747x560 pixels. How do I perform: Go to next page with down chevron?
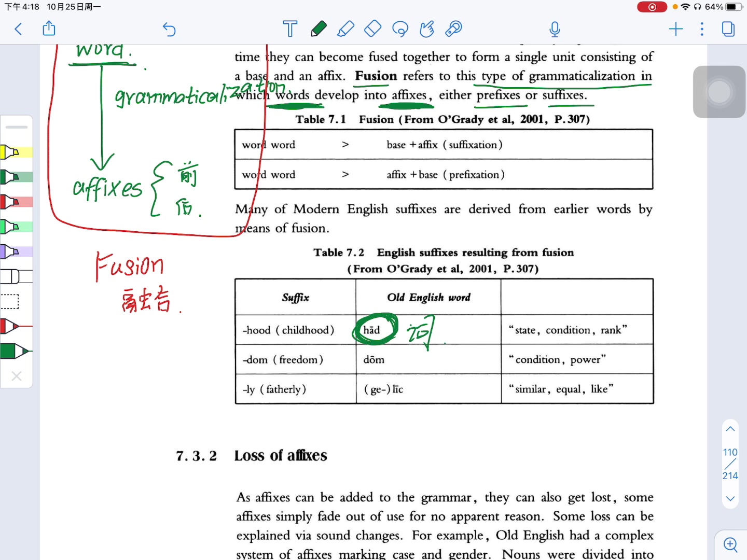[730, 499]
